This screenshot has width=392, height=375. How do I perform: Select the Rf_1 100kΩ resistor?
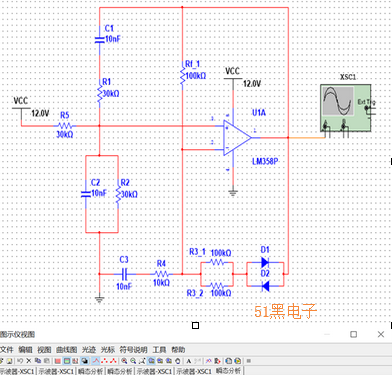tap(182, 76)
